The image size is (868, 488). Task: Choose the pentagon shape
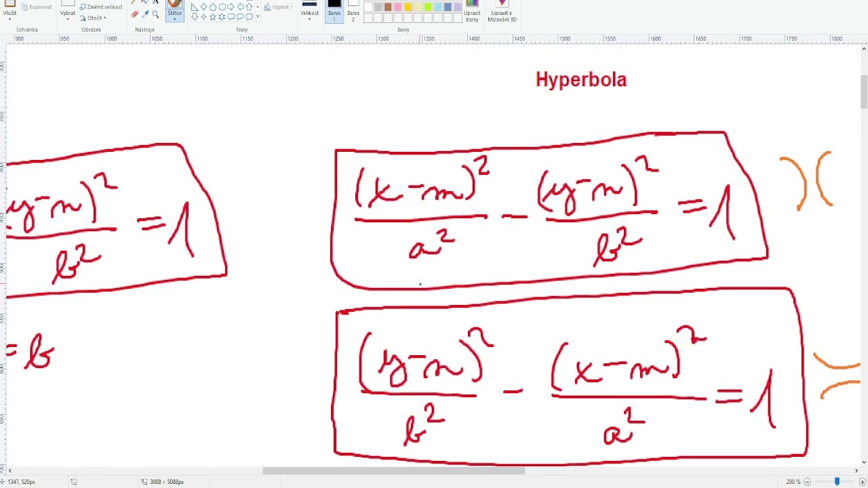(x=213, y=7)
